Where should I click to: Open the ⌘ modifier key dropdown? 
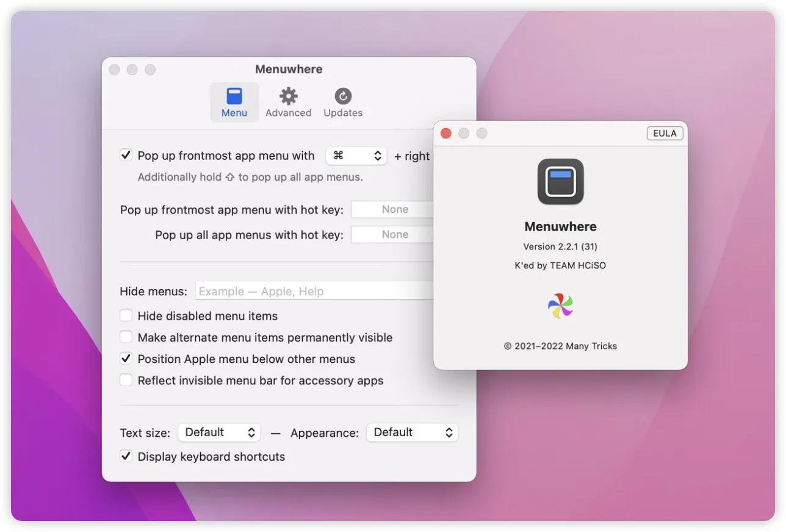[356, 156]
